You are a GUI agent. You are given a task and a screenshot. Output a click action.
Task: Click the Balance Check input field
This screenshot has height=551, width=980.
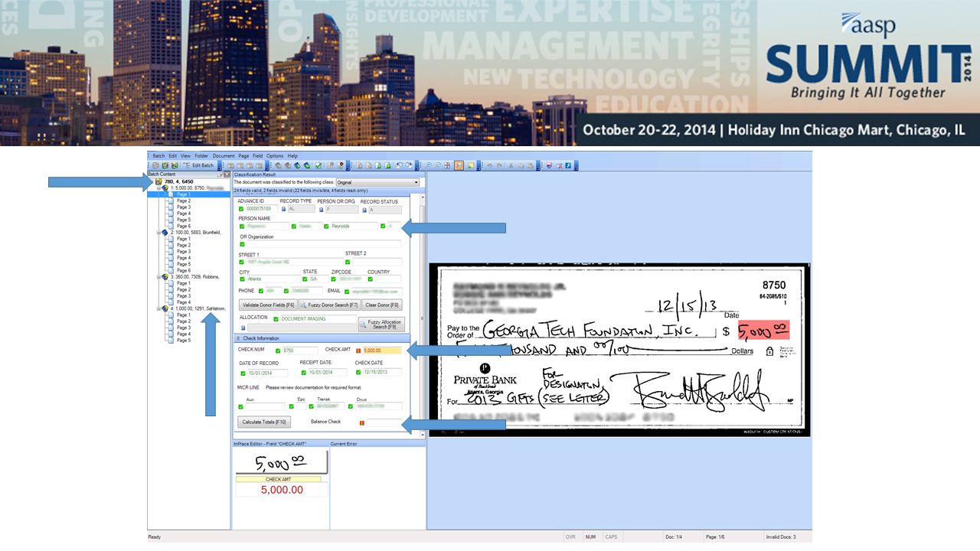pyautogui.click(x=384, y=422)
